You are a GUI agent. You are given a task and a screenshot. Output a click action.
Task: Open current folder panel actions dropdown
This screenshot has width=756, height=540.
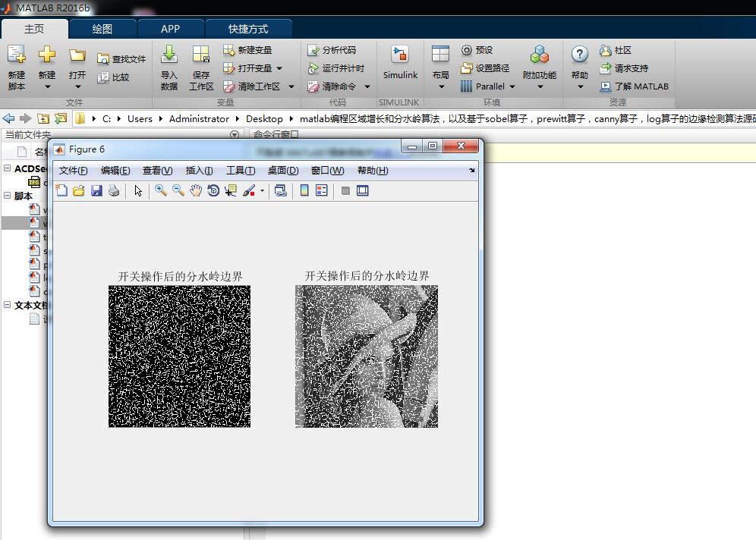click(235, 135)
